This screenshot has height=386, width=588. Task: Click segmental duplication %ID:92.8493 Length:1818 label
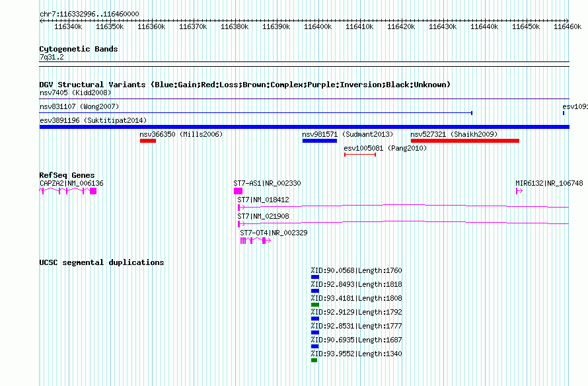356,284
